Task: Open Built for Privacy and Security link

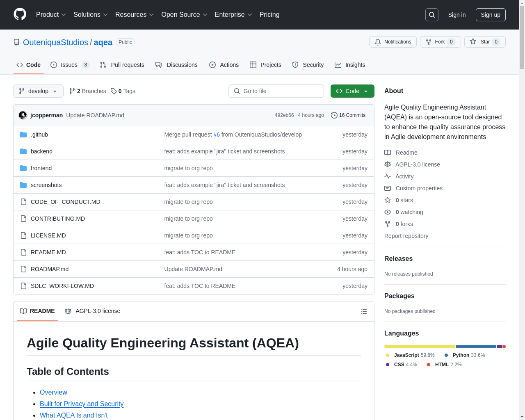Action: click(82, 404)
